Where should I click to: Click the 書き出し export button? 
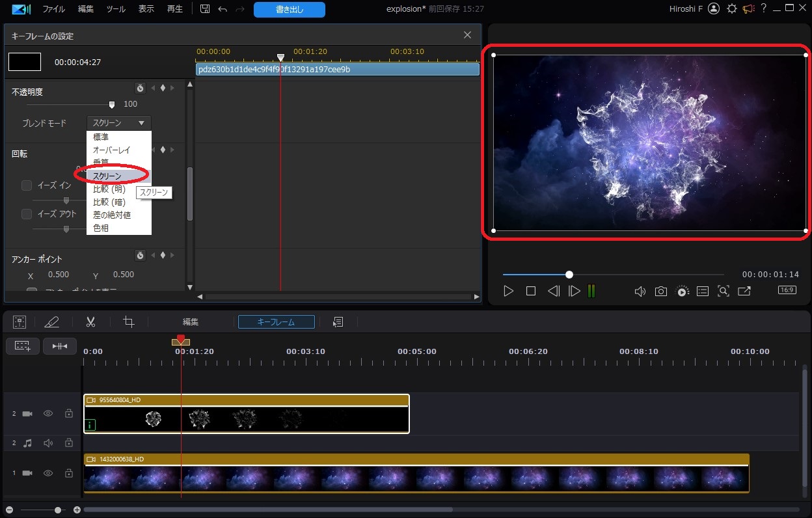tap(289, 9)
